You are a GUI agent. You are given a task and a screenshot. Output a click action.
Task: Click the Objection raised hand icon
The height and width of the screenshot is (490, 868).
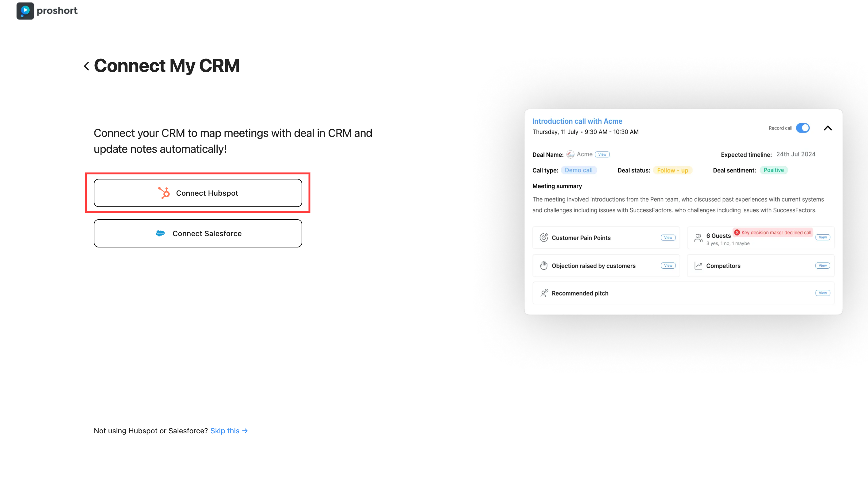(543, 266)
